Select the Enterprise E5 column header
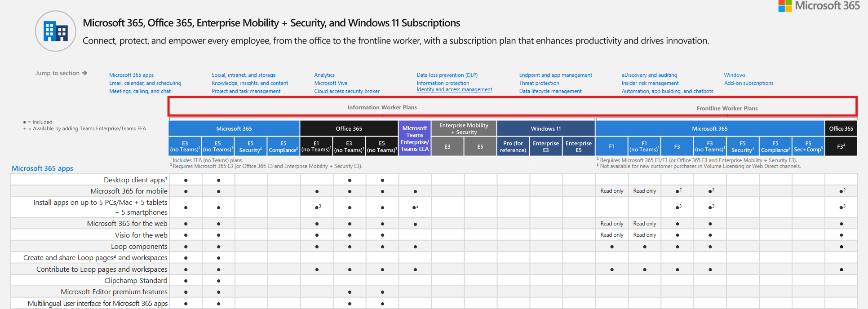 pos(579,146)
